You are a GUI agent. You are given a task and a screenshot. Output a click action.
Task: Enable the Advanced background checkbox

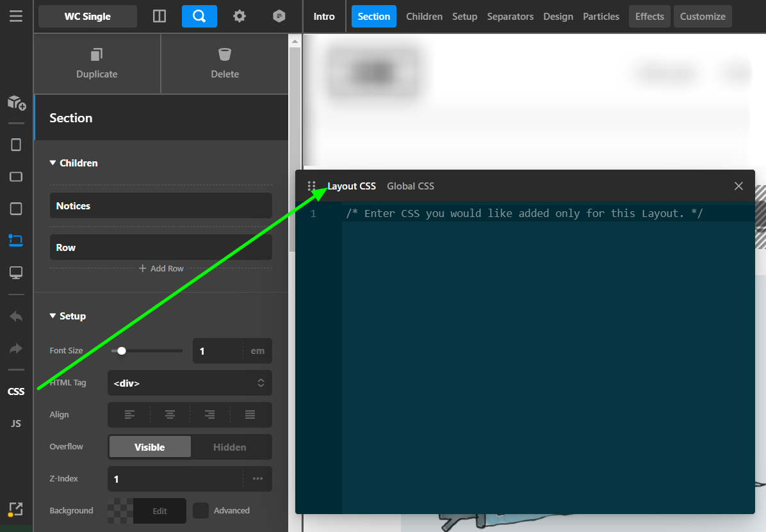click(201, 510)
